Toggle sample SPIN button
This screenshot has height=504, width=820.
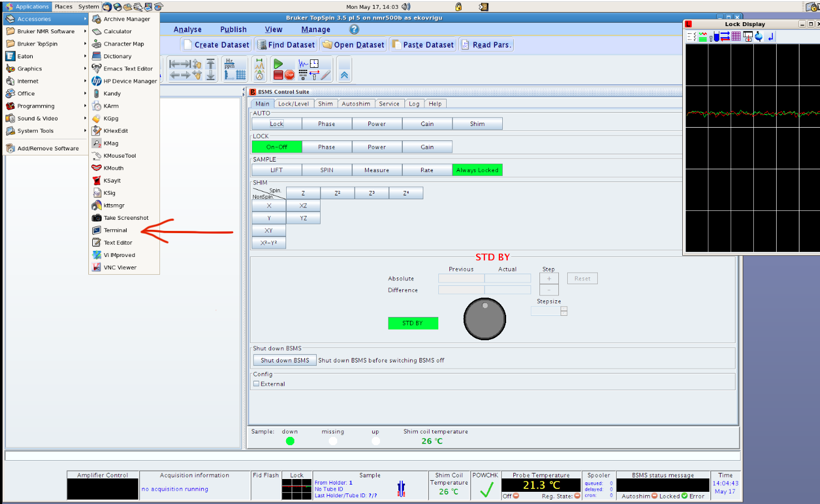pyautogui.click(x=327, y=170)
